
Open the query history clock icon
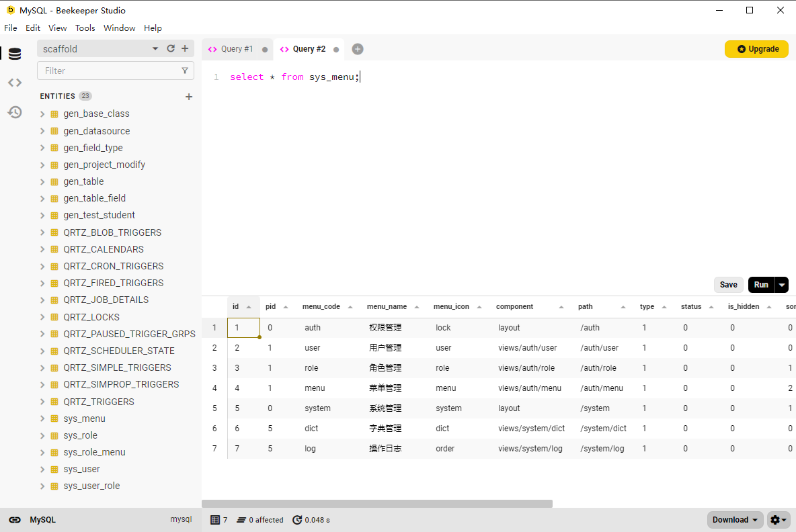[15, 112]
